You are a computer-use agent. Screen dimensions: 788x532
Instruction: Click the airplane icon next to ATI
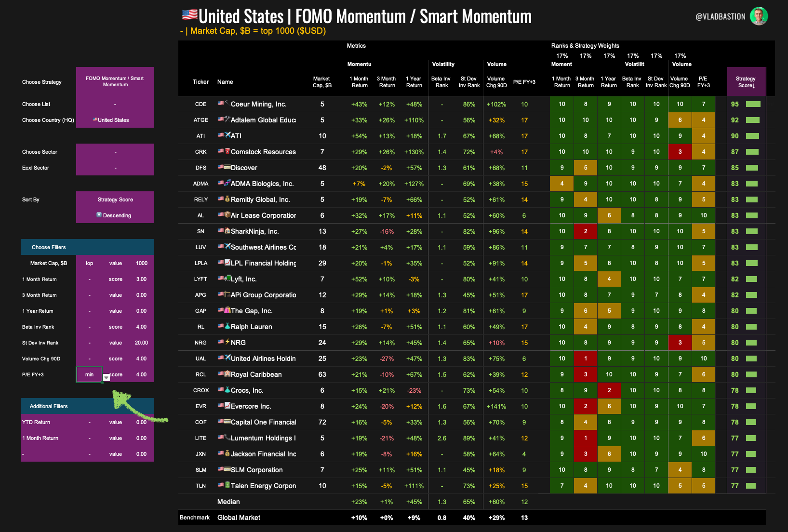coord(227,135)
